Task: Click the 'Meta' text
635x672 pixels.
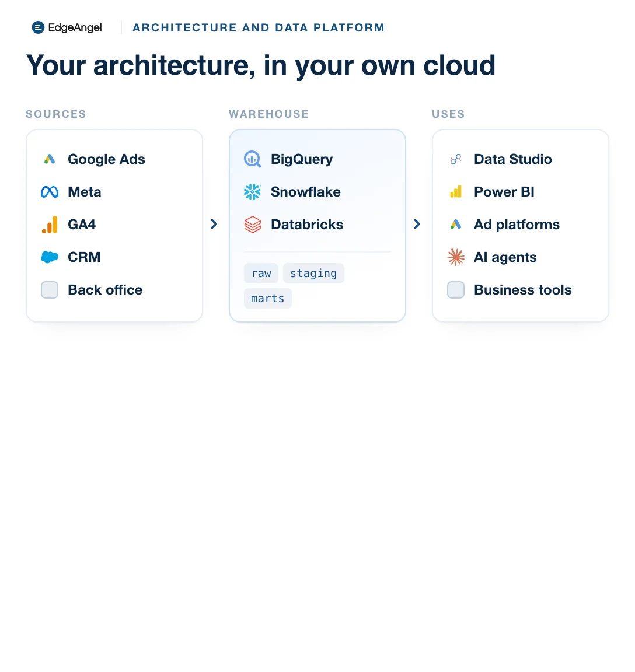Action: pyautogui.click(x=85, y=192)
